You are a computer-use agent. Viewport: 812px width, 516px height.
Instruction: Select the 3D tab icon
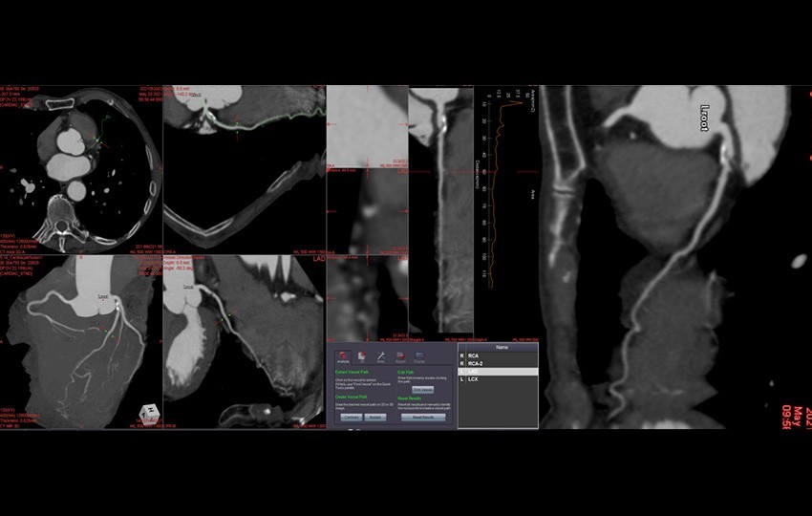[362, 357]
